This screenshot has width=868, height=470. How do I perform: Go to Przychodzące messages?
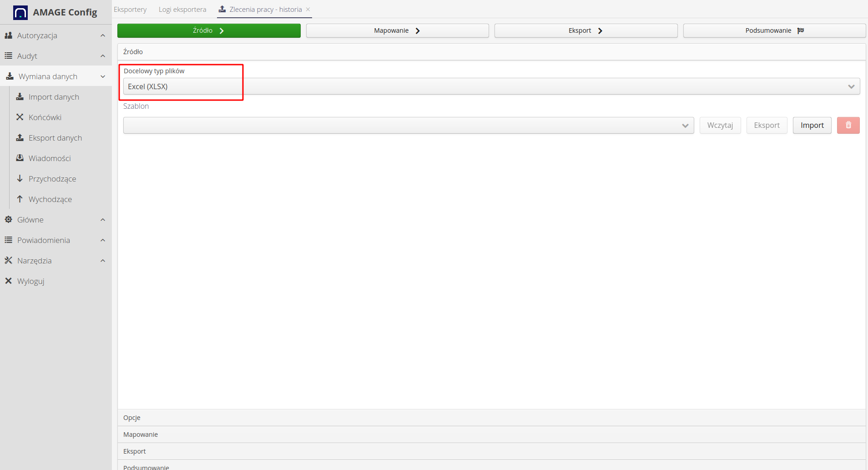click(x=52, y=179)
